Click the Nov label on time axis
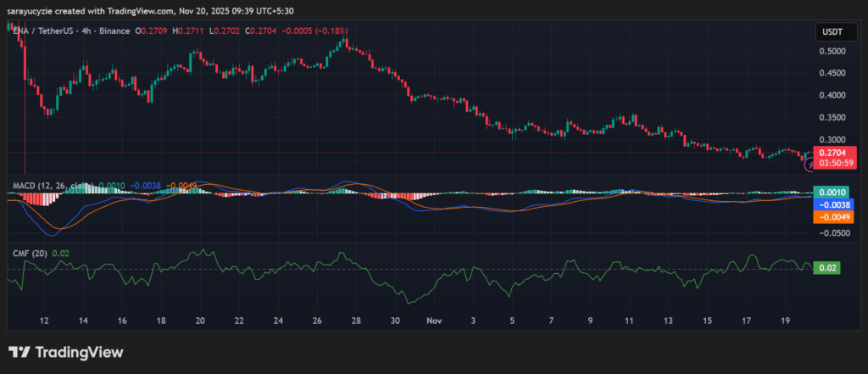The width and height of the screenshot is (868, 374). [x=433, y=321]
